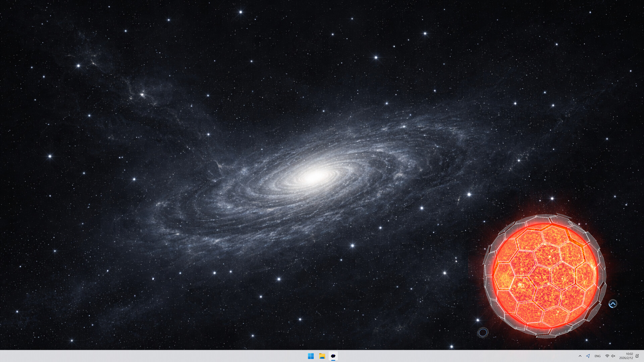Select the Dyson sphere structure

click(x=545, y=277)
